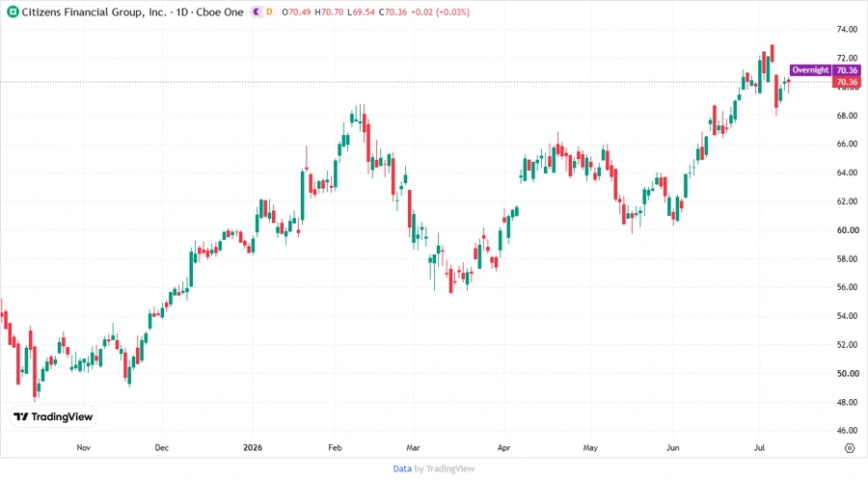868x480 pixels.
Task: Click the 'by TradingView' attribution text
Action: coord(445,469)
